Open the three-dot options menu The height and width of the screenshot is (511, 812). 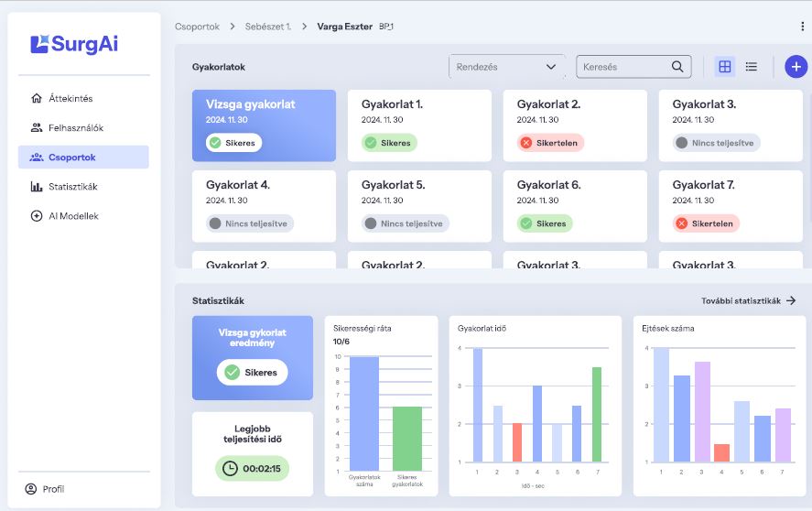pyautogui.click(x=802, y=27)
